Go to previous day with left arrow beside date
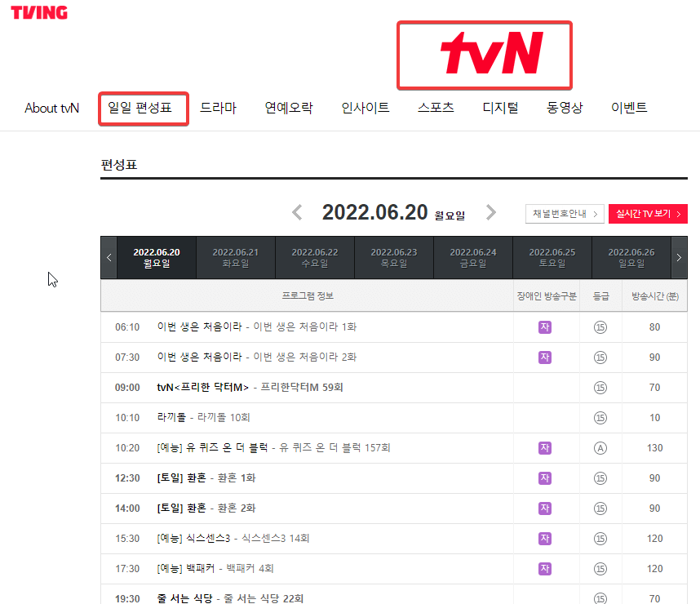 click(x=297, y=212)
